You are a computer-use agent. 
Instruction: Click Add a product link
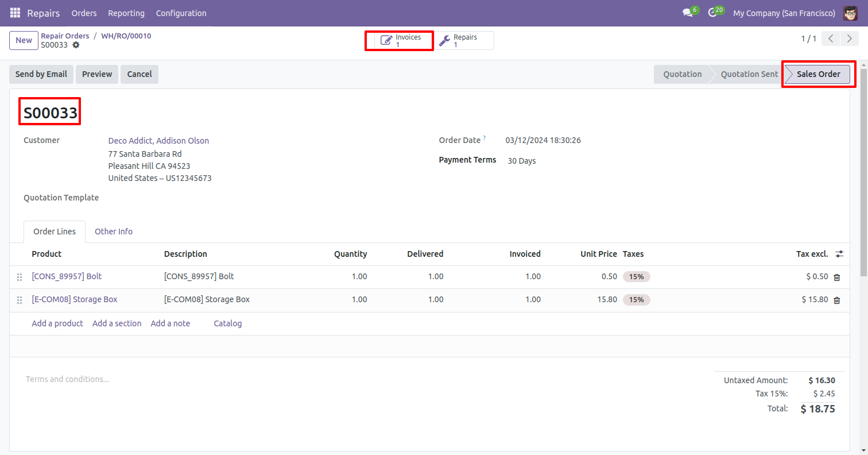57,323
